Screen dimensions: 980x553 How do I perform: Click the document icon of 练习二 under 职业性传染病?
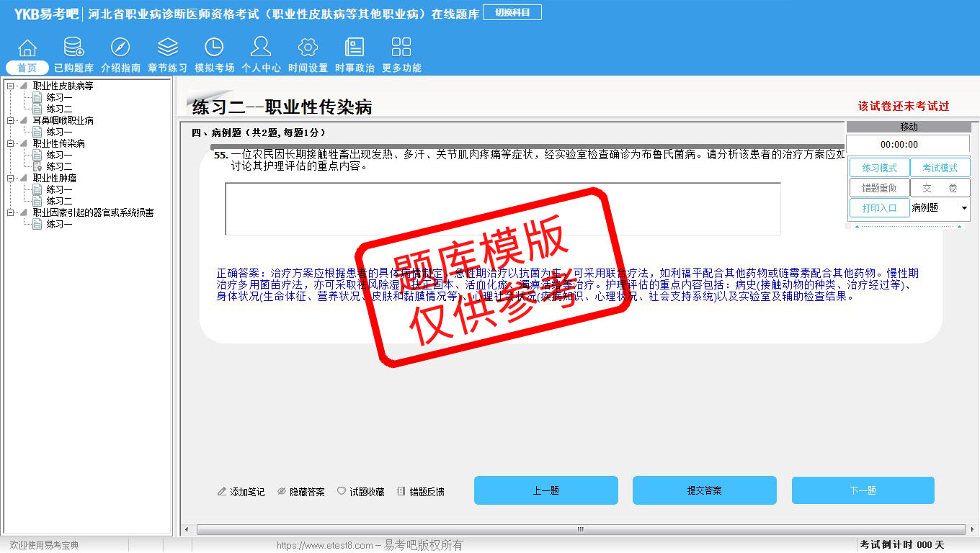click(x=37, y=166)
